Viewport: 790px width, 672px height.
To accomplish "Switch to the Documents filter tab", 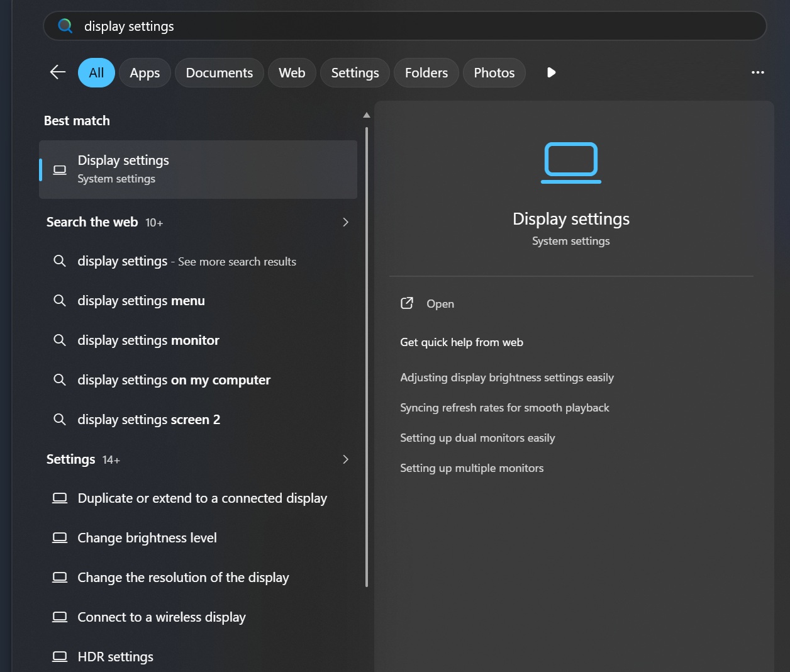I will pyautogui.click(x=220, y=73).
